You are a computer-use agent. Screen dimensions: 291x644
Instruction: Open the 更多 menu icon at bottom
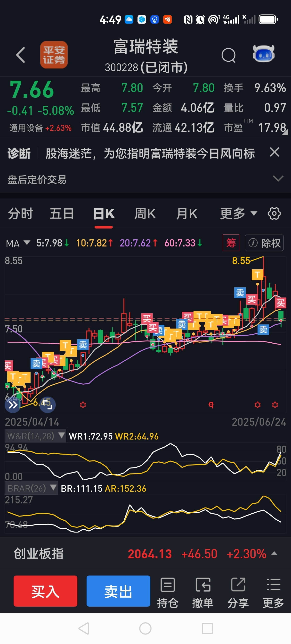click(273, 593)
